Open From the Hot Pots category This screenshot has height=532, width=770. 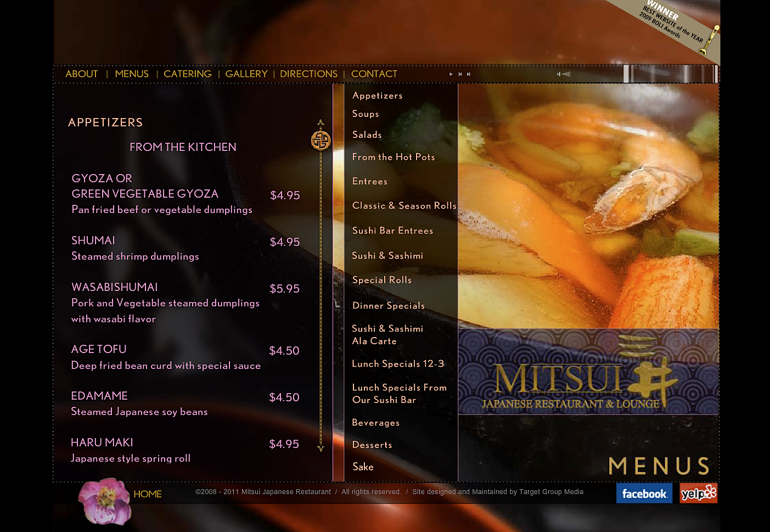(394, 157)
